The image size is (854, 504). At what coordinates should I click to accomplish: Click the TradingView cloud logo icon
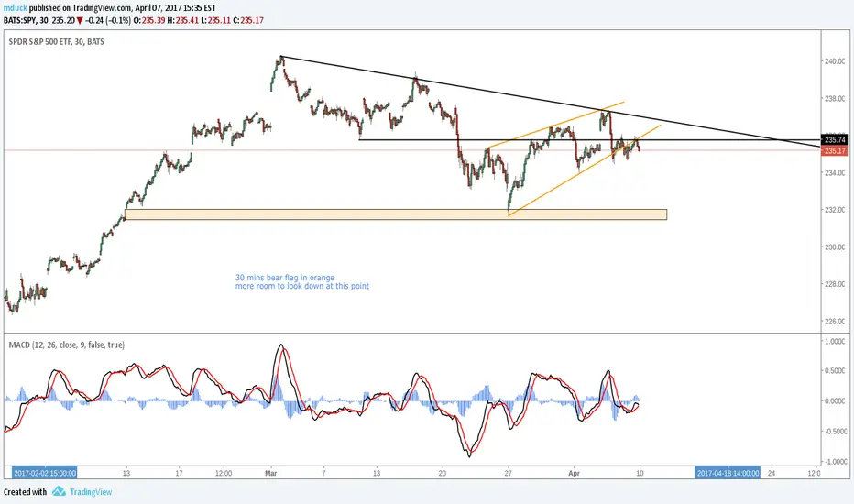pyautogui.click(x=59, y=491)
